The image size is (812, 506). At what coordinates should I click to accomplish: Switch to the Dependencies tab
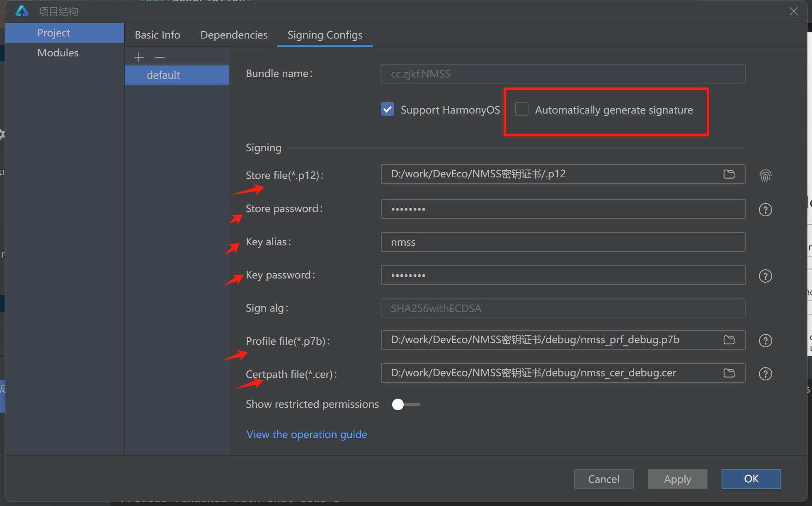[234, 35]
